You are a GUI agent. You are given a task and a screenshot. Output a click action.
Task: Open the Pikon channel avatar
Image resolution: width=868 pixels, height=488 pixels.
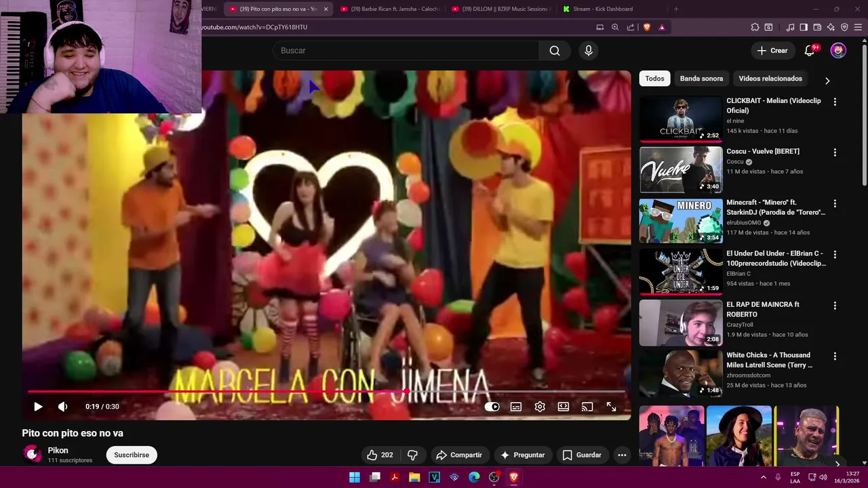click(x=32, y=454)
